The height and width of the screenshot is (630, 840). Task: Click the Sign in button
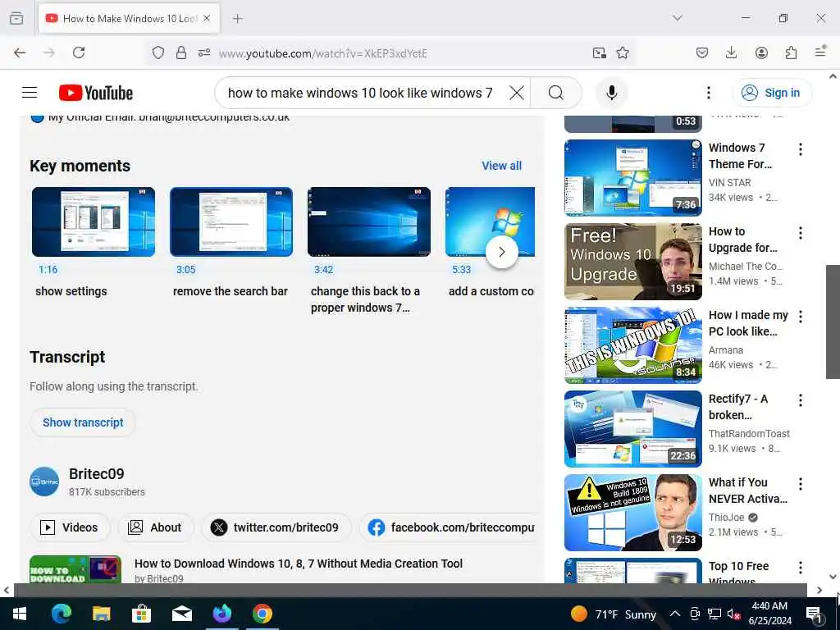(x=771, y=93)
